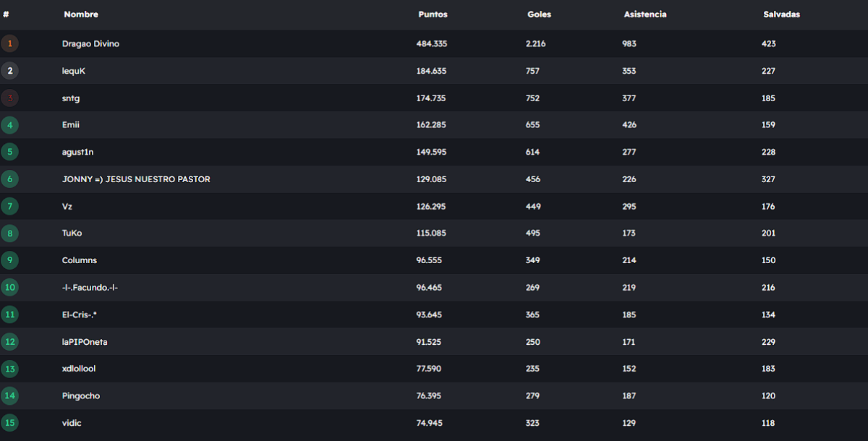The width and height of the screenshot is (868, 441).
Task: Click the # rank column header
Action: pos(6,14)
